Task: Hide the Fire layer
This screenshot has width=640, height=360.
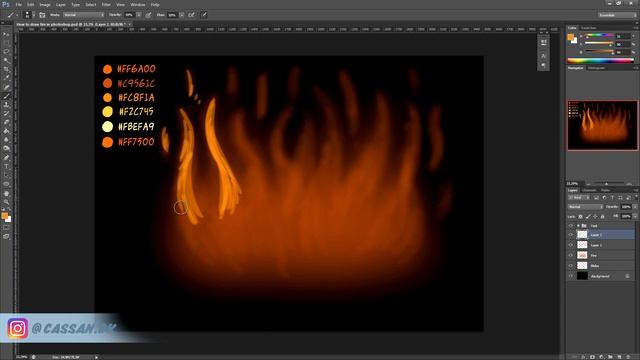Action: (571, 255)
